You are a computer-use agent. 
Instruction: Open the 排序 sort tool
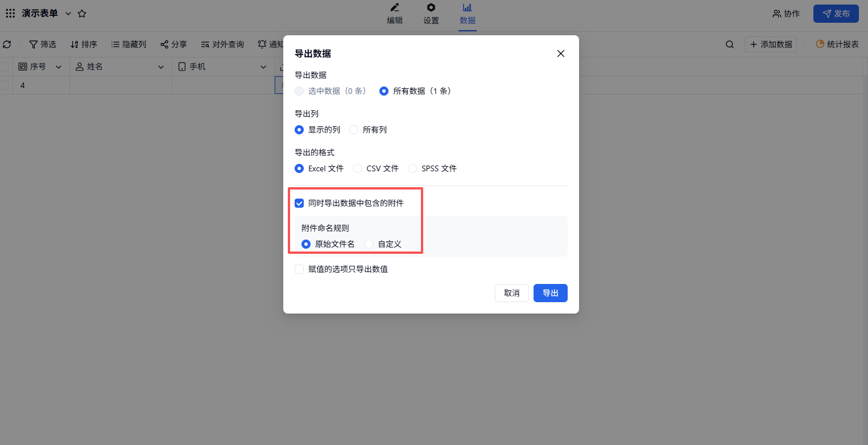84,44
